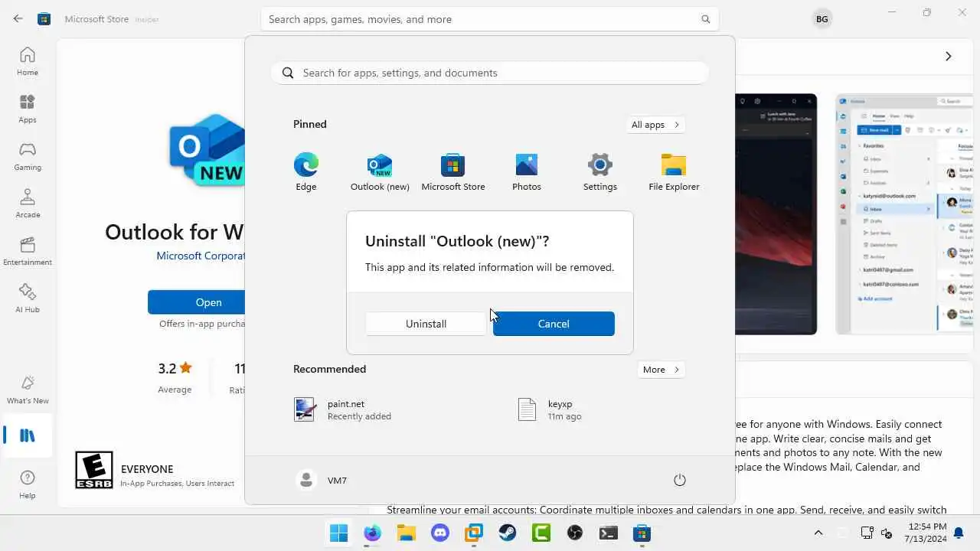Open Steam from the taskbar
Screen dimensions: 980x551
click(508, 533)
